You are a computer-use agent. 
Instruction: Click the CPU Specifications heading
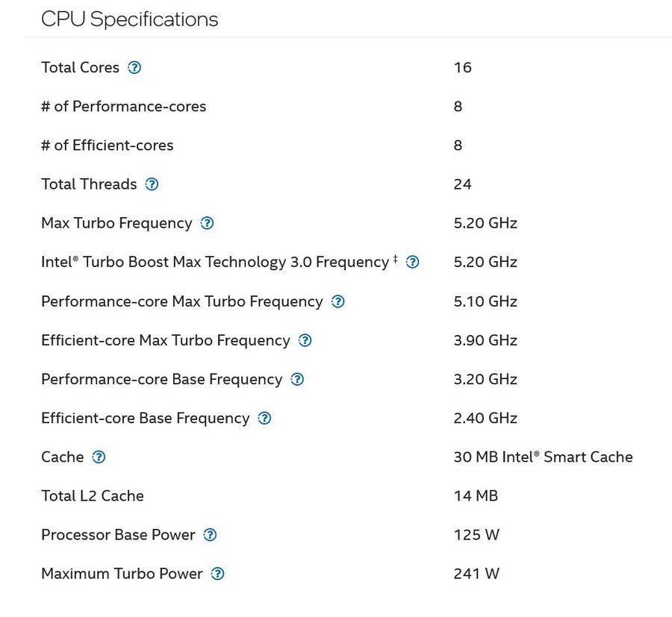130,19
